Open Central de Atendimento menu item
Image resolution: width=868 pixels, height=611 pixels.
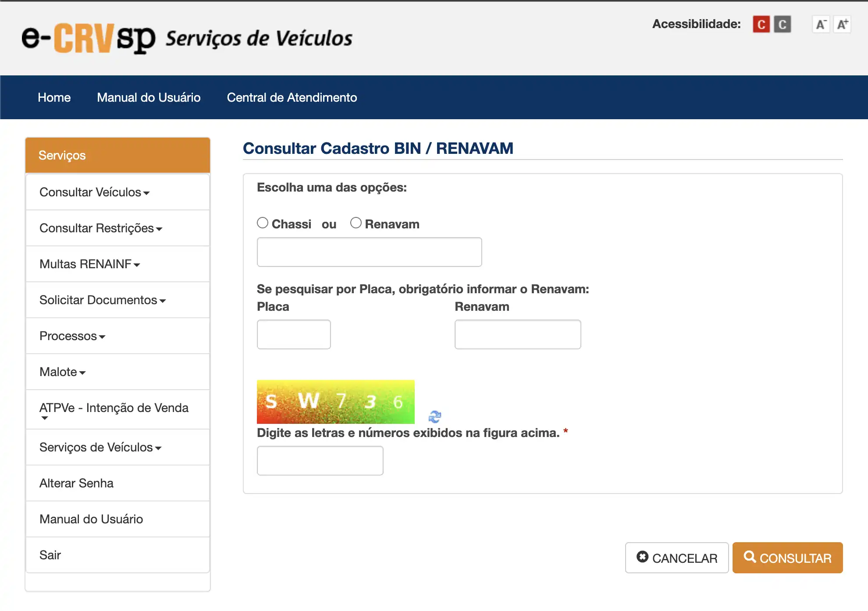[292, 97]
